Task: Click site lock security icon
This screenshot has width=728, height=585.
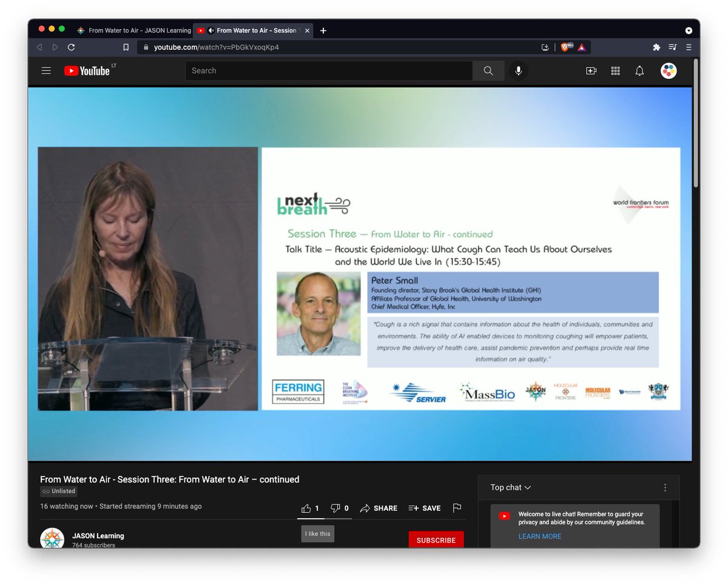Action: pos(146,47)
